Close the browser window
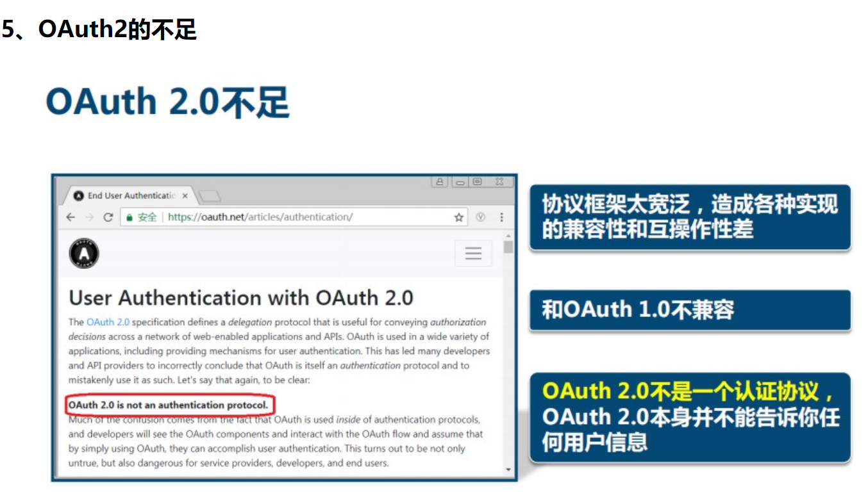Image resolution: width=868 pixels, height=497 pixels. point(499,182)
